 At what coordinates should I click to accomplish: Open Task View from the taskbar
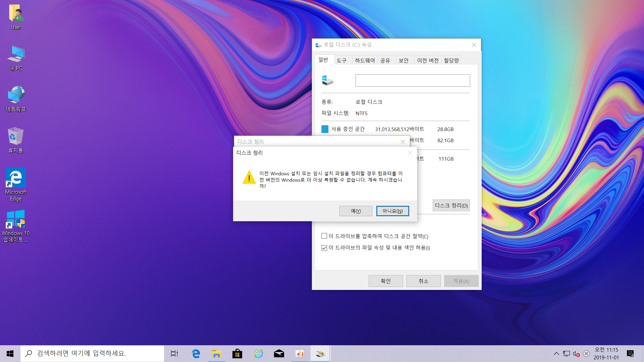[x=174, y=354]
